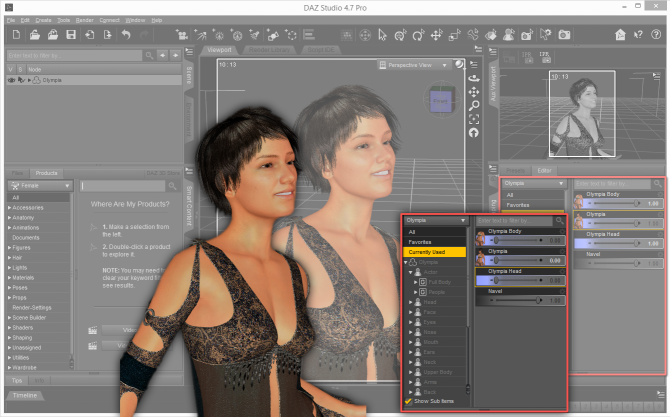Click the Render camera icon in toolbar
The height and width of the screenshot is (417, 670).
563,36
